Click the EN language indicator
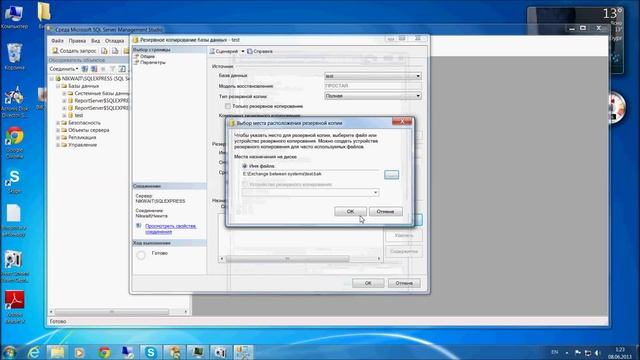 click(x=555, y=352)
